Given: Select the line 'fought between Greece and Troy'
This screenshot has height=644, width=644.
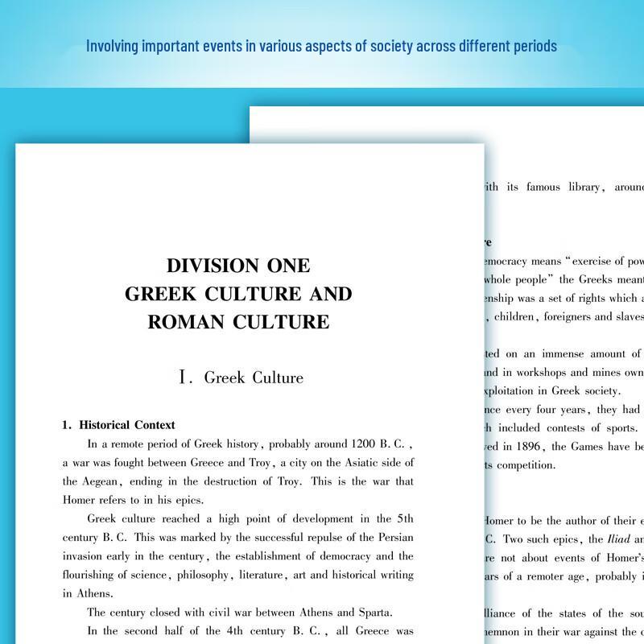Looking at the screenshot, I should 192,463.
